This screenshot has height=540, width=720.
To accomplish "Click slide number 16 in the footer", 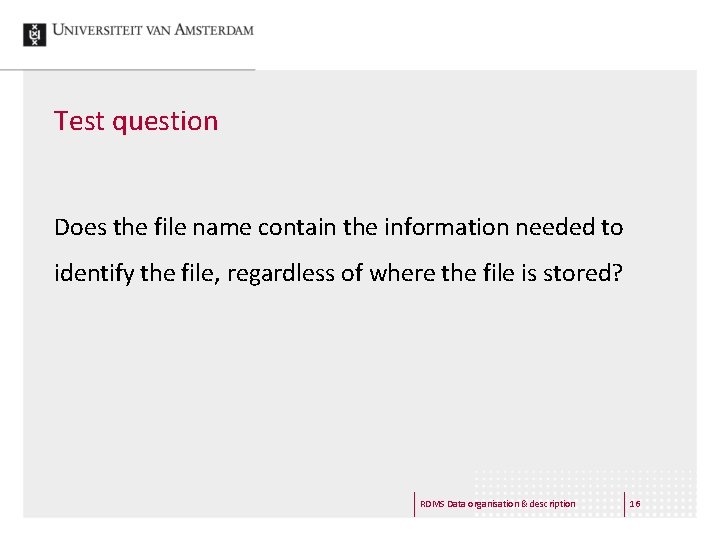I will pos(635,504).
